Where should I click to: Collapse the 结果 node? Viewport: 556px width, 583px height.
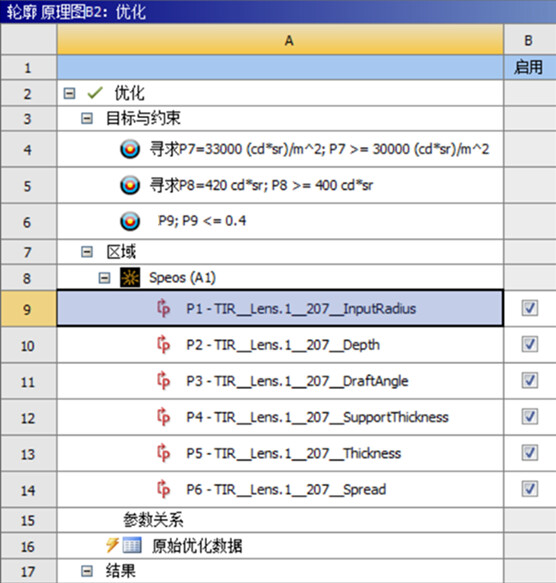tap(87, 571)
